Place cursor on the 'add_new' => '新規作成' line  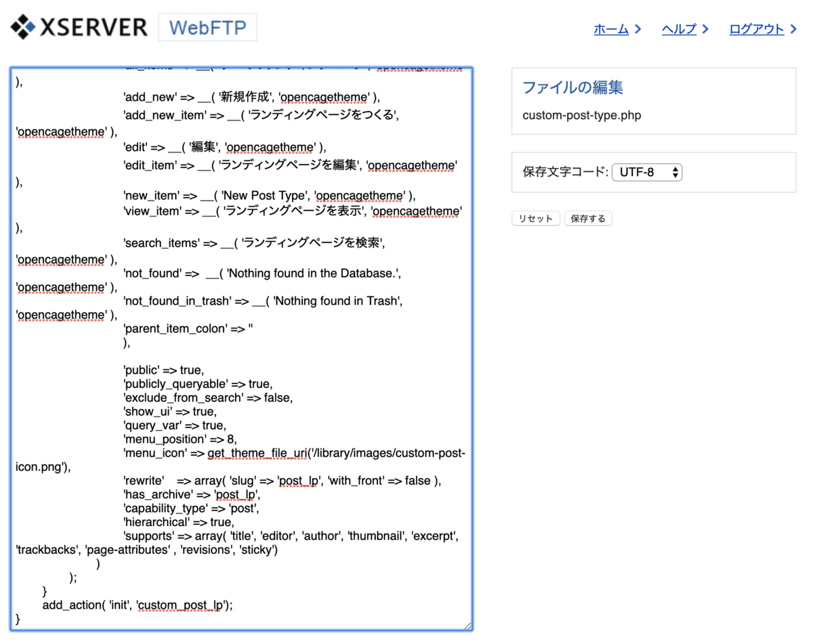coord(251,99)
